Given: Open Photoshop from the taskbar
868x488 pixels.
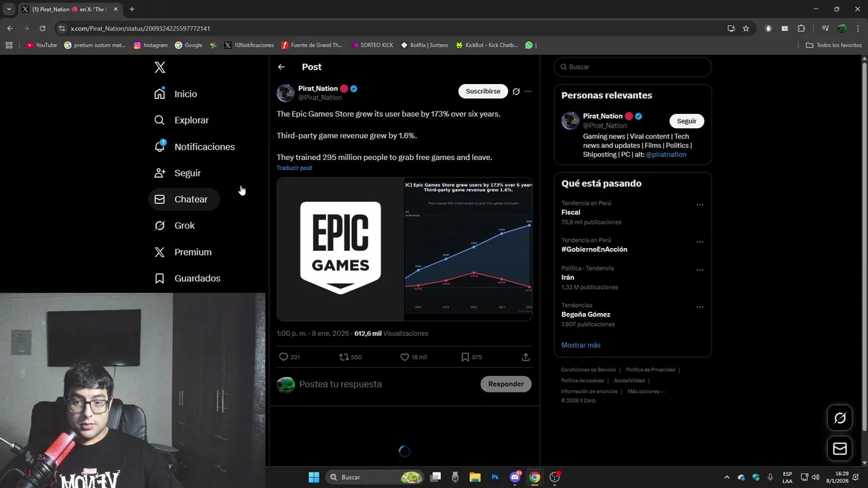Looking at the screenshot, I should point(495,477).
